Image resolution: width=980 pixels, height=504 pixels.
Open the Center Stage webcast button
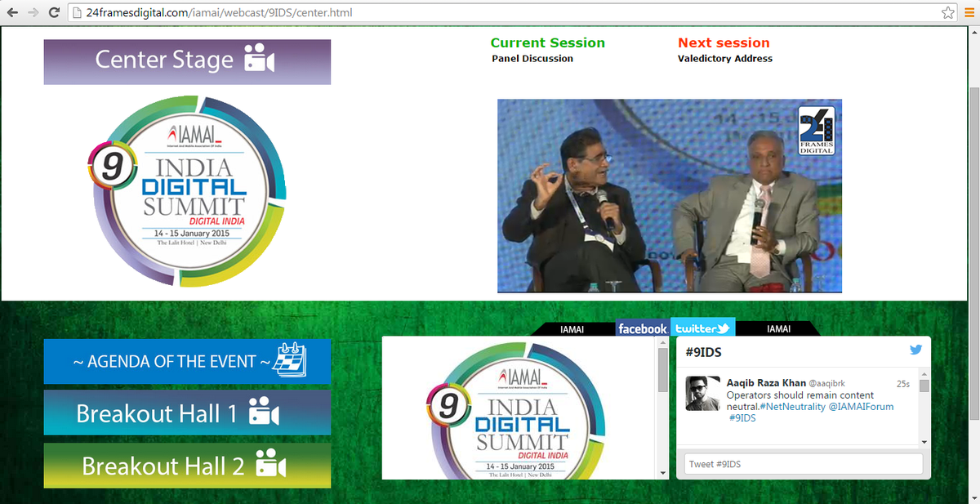pyautogui.click(x=187, y=61)
